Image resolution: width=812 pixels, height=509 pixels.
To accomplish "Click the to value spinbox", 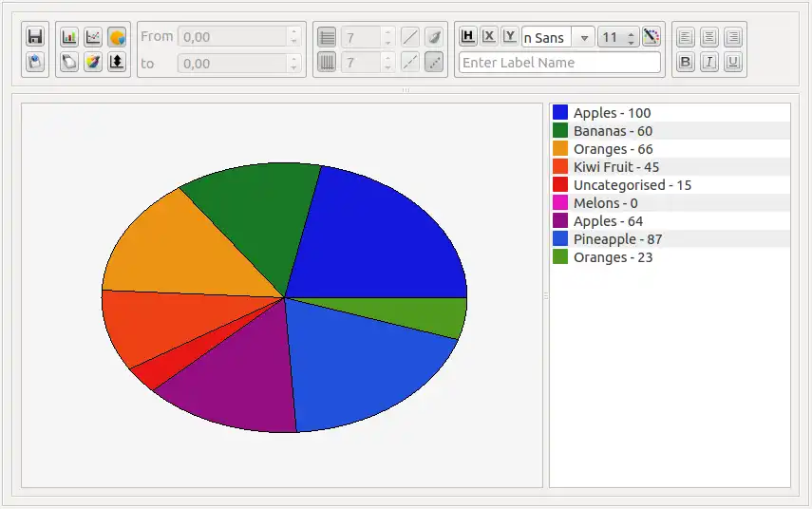I will point(239,64).
